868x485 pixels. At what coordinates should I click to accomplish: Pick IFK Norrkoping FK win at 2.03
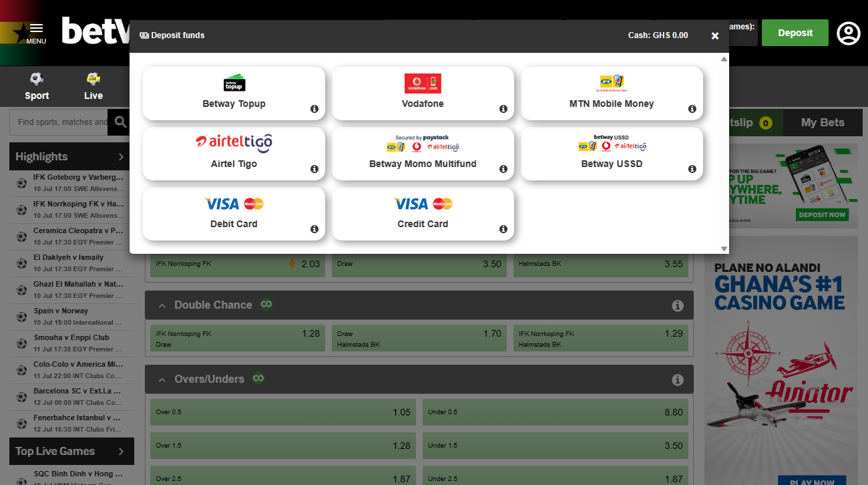pos(238,265)
